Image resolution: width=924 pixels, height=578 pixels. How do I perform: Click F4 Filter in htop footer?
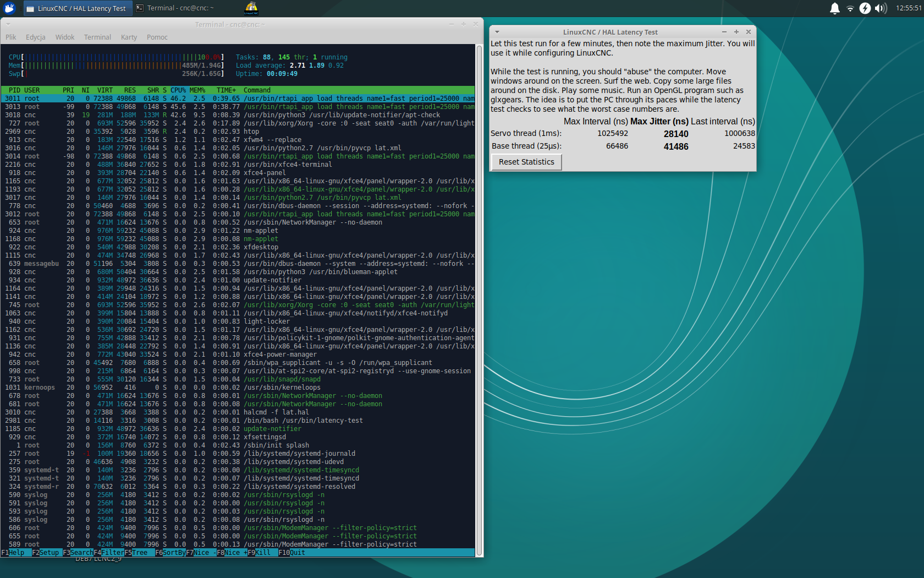109,553
